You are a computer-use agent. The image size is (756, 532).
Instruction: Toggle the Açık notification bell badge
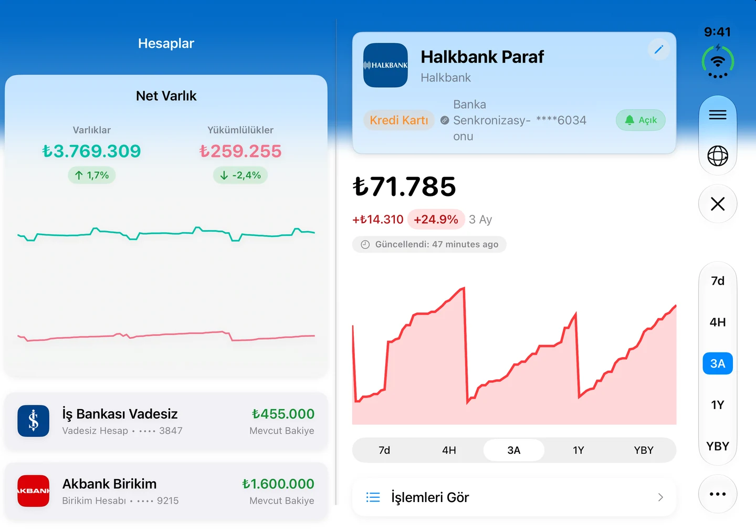pos(640,120)
